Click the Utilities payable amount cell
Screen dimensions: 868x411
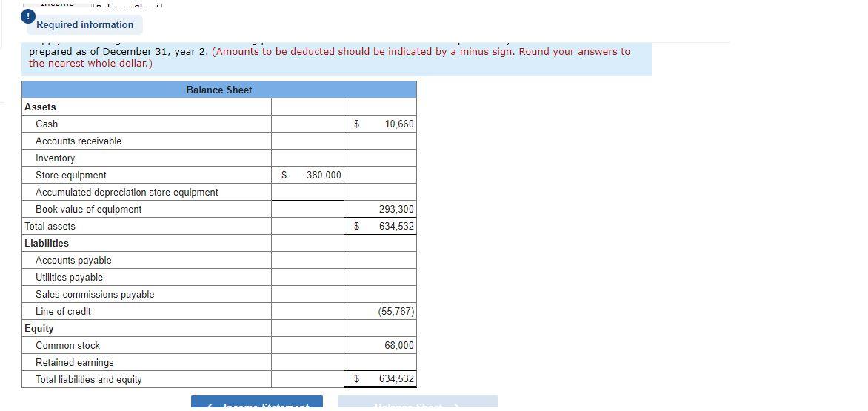click(x=380, y=277)
